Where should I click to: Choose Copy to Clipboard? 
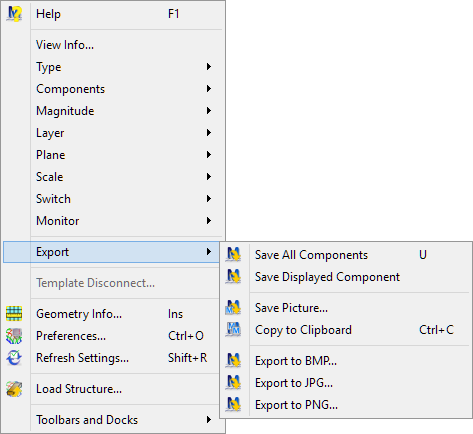[x=346, y=330]
